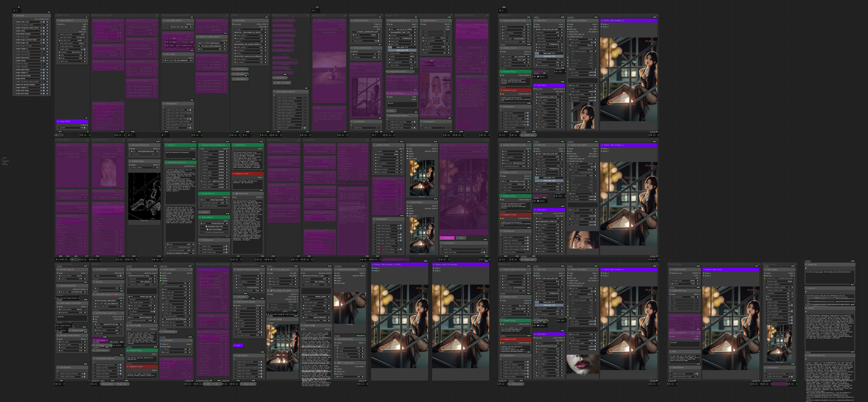Navigate to Image Crop group using its arrow

coord(47,43)
